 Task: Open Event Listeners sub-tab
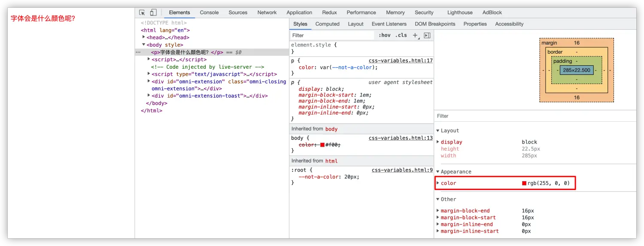click(x=389, y=24)
